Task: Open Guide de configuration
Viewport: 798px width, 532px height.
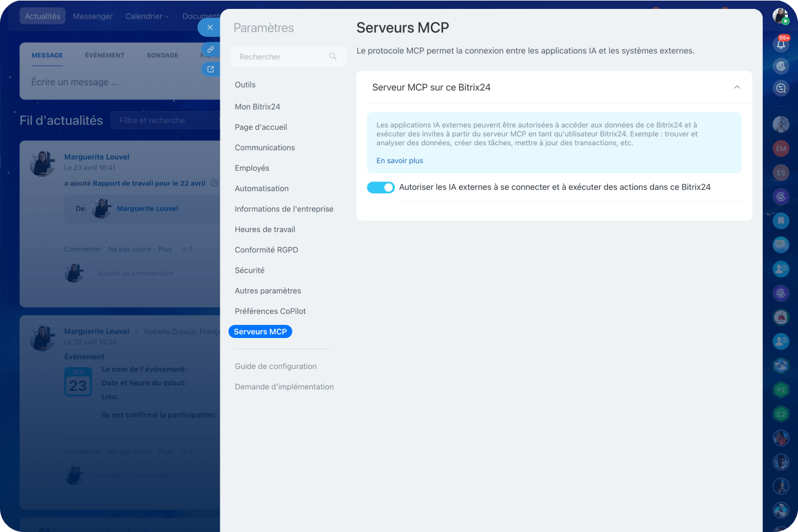Action: (x=276, y=367)
